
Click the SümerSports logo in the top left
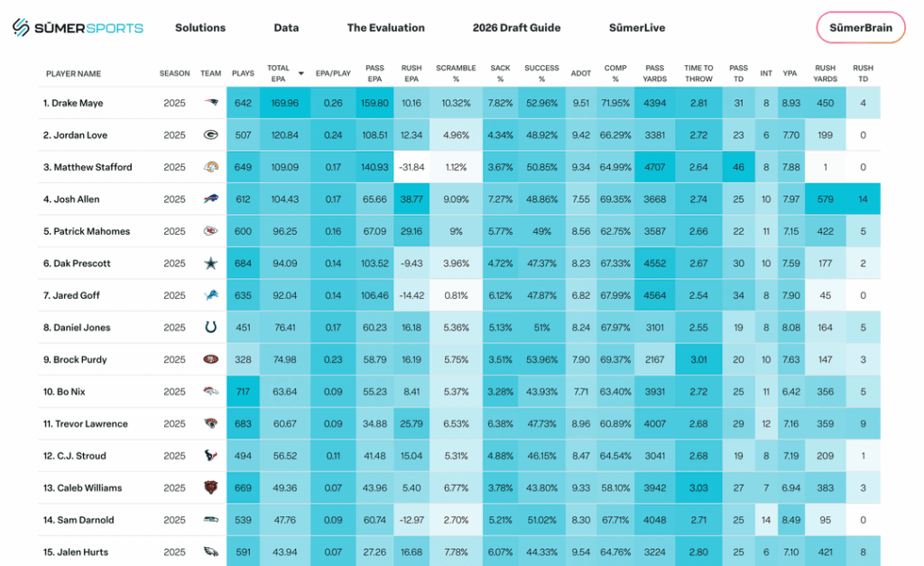click(79, 27)
